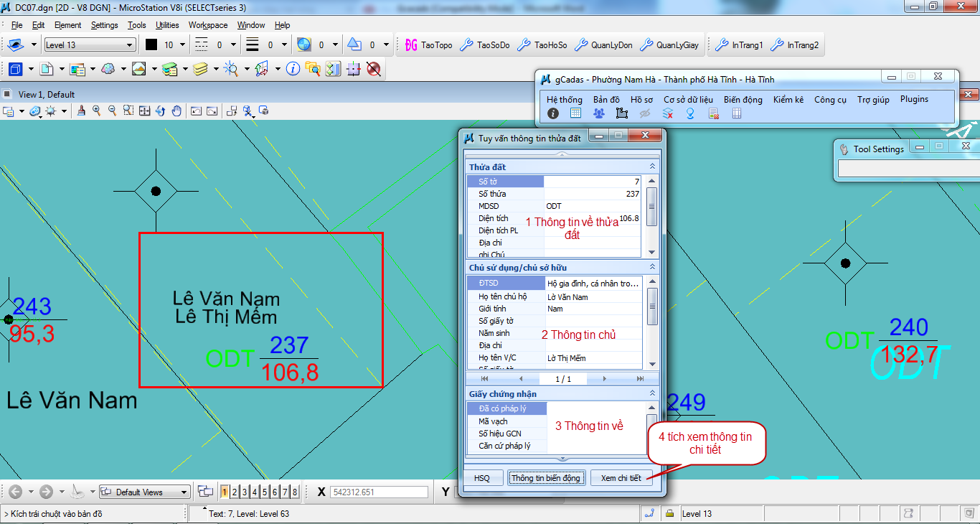The image size is (980, 524).
Task: Click the Xem chi tiết button
Action: pyautogui.click(x=621, y=478)
